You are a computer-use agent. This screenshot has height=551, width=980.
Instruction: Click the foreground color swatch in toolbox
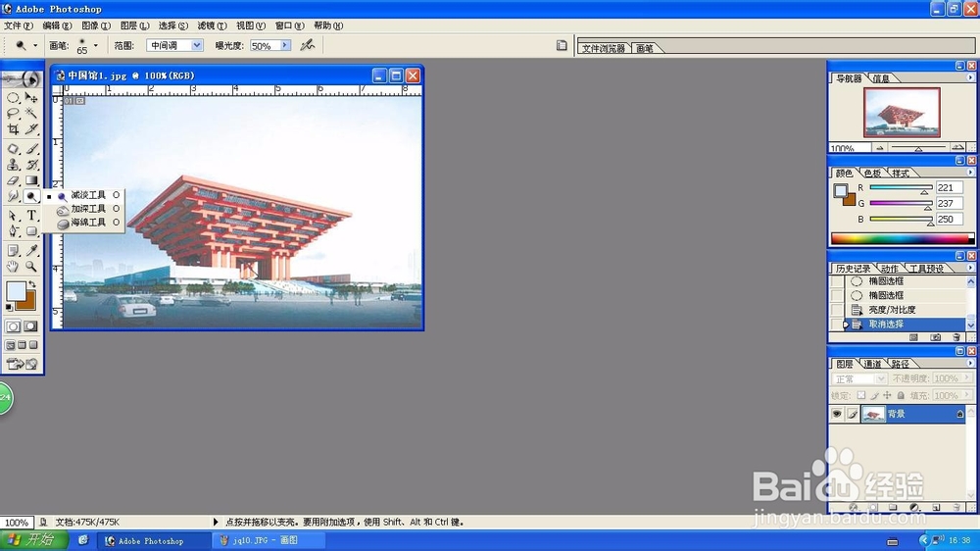coord(15,291)
